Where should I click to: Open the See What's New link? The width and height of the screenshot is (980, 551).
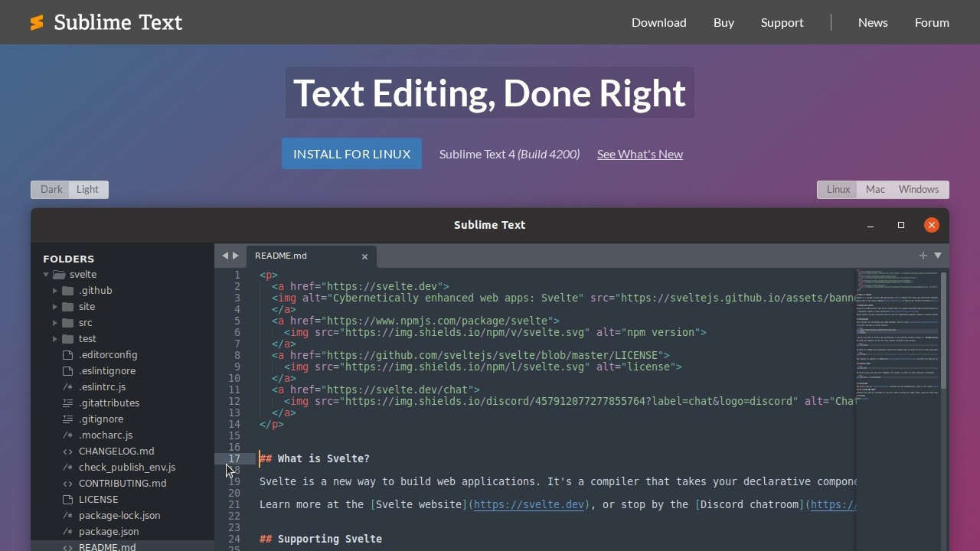click(x=640, y=154)
